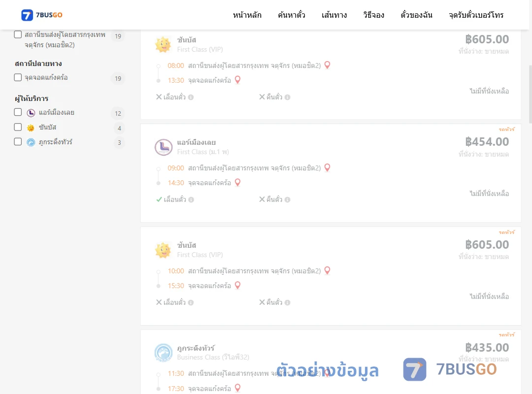Click ชันบัส sun logo in operator filter
This screenshot has width=532, height=394.
tap(31, 128)
